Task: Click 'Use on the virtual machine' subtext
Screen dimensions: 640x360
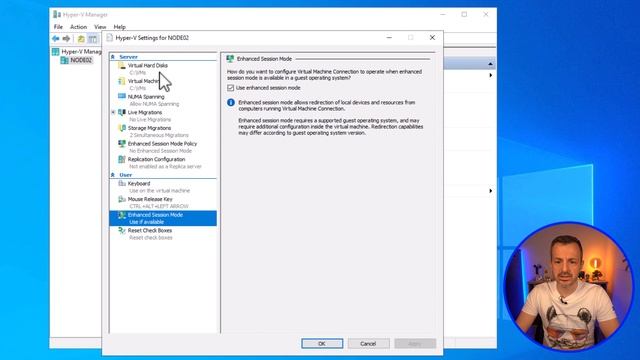Action: coord(159,191)
